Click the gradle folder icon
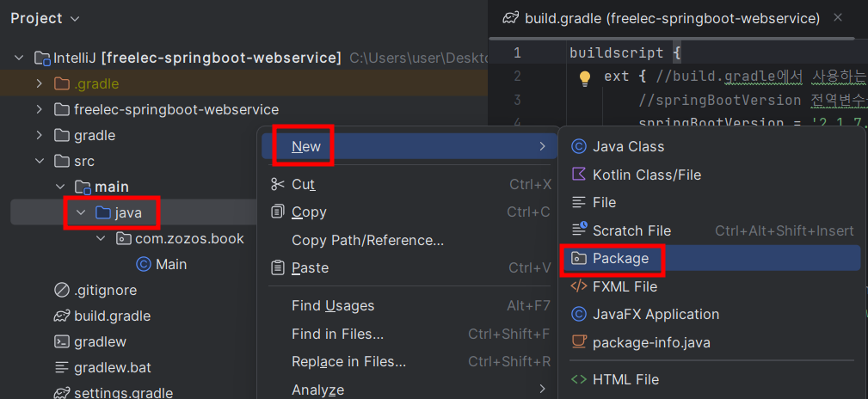868x399 pixels. tap(61, 135)
